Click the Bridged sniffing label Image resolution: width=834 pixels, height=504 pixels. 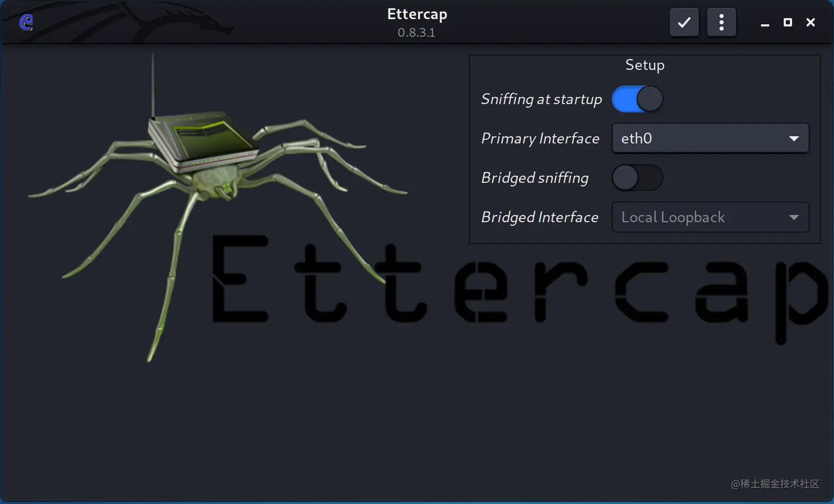coord(534,178)
